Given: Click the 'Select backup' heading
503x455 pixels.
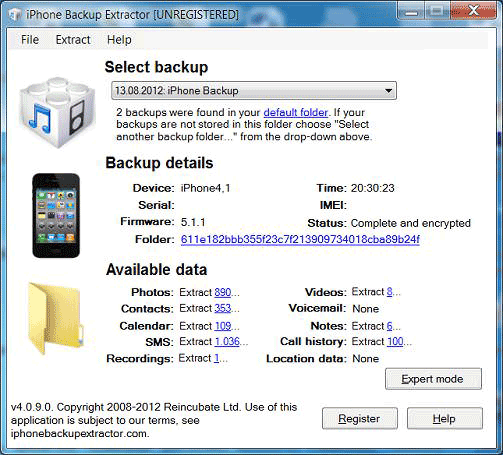Looking at the screenshot, I should [x=156, y=67].
